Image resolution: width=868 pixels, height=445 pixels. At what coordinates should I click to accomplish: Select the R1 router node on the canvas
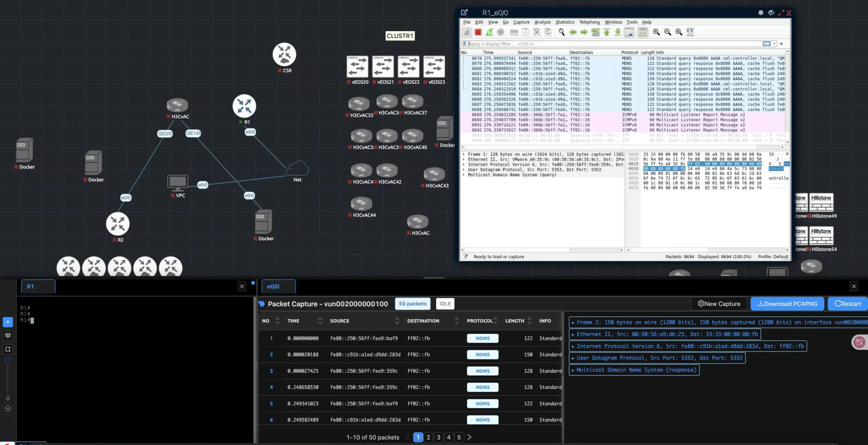coord(244,106)
